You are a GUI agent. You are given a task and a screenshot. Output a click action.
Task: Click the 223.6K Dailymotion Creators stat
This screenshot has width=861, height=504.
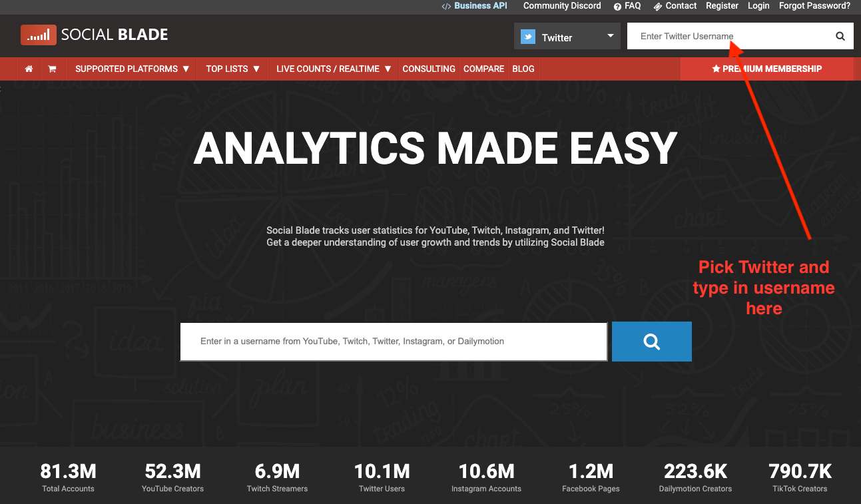coord(695,477)
